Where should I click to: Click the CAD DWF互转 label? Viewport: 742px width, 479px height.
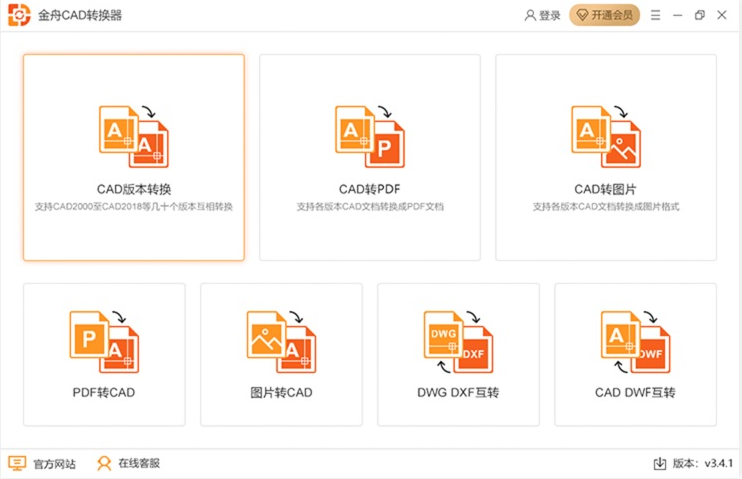click(635, 392)
